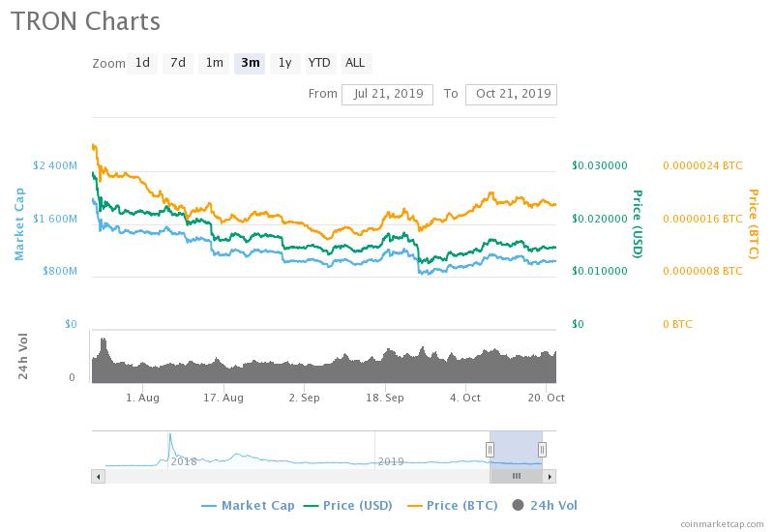
Task: Click the 4. Oct axis label
Action: click(465, 398)
